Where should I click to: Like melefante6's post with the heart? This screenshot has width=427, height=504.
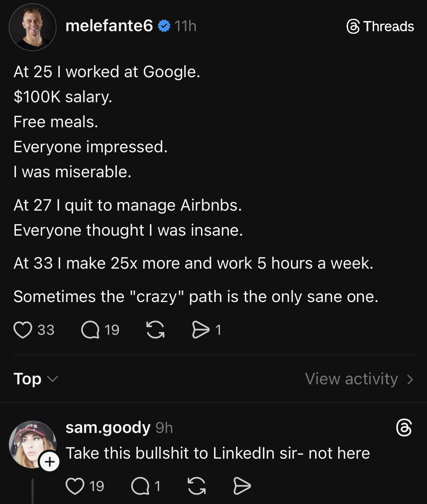(x=23, y=330)
